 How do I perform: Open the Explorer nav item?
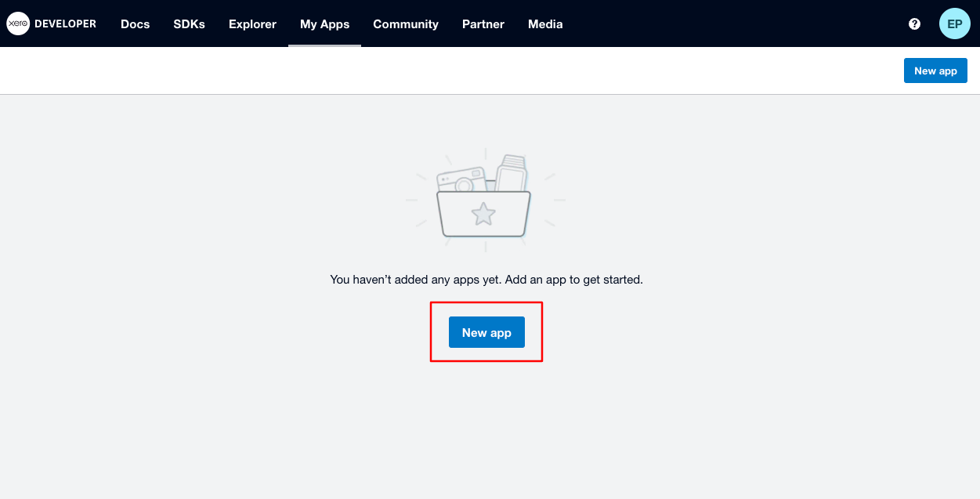click(x=252, y=24)
